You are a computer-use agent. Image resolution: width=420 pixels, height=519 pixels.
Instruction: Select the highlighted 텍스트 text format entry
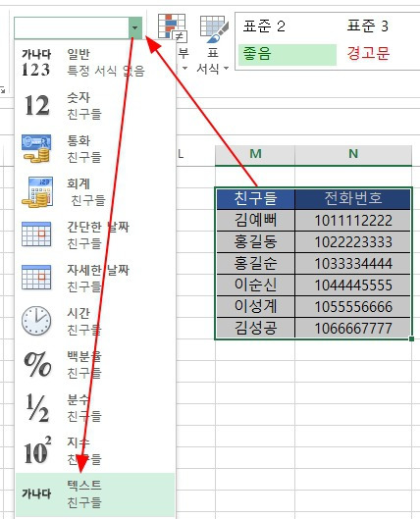(95, 494)
